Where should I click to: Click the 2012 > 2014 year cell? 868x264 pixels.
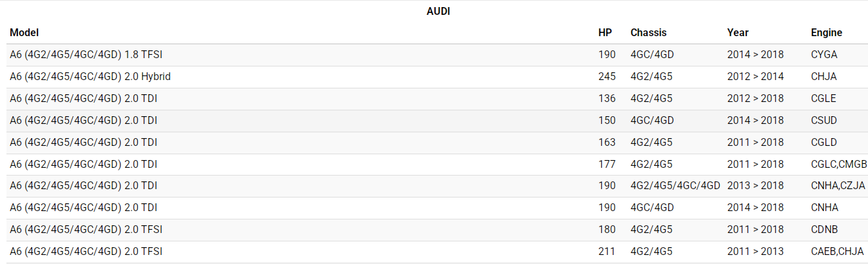point(755,77)
